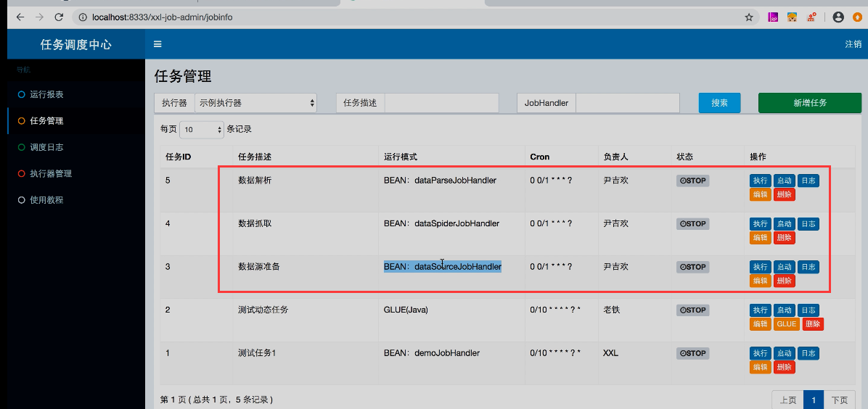Image resolution: width=868 pixels, height=409 pixels.
Task: Click 启动 for task 数据源准备
Action: (x=784, y=267)
